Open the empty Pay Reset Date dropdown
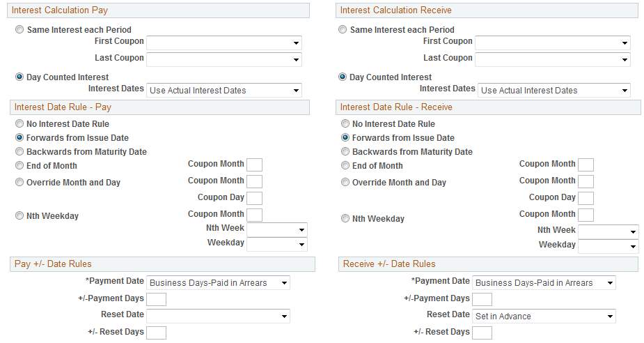644x343 pixels. pyautogui.click(x=218, y=317)
